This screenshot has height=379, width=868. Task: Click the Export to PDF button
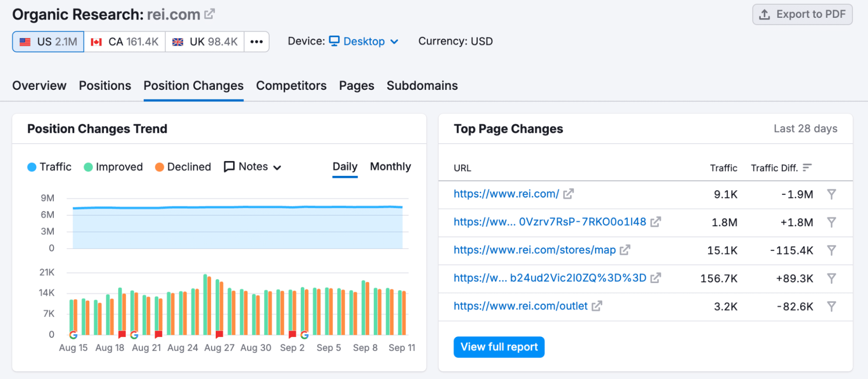(802, 14)
